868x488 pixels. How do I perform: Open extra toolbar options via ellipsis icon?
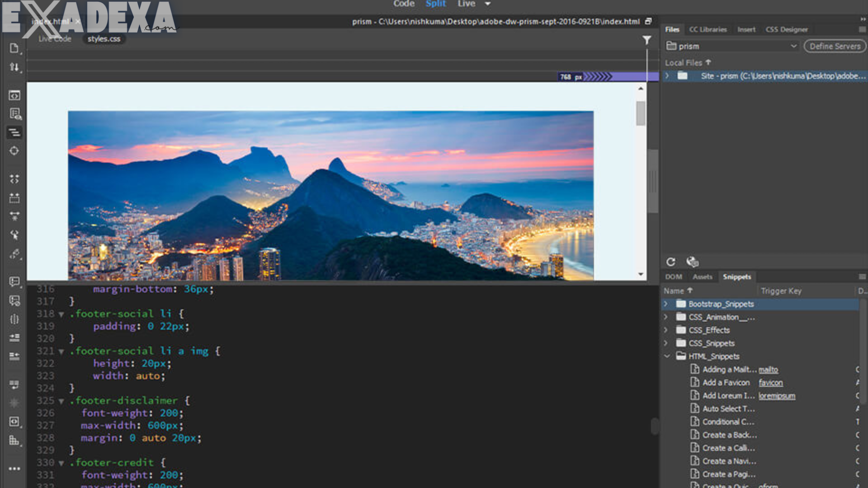pyautogui.click(x=15, y=469)
